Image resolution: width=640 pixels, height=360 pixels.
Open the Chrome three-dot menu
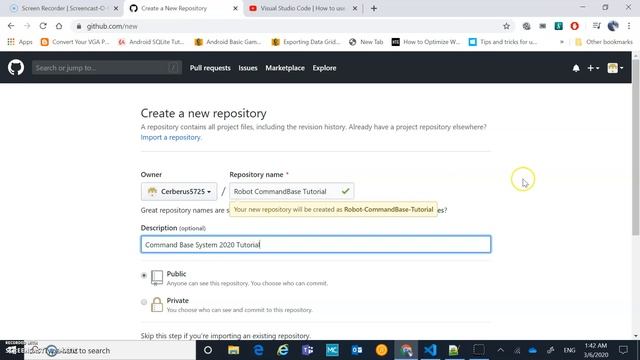pos(629,26)
